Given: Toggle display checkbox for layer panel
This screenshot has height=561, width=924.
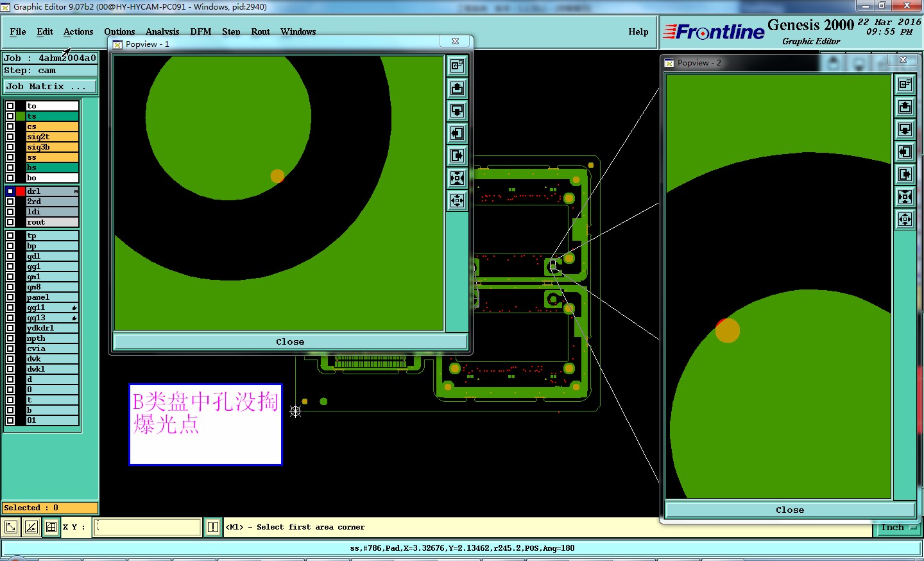Looking at the screenshot, I should pyautogui.click(x=10, y=297).
